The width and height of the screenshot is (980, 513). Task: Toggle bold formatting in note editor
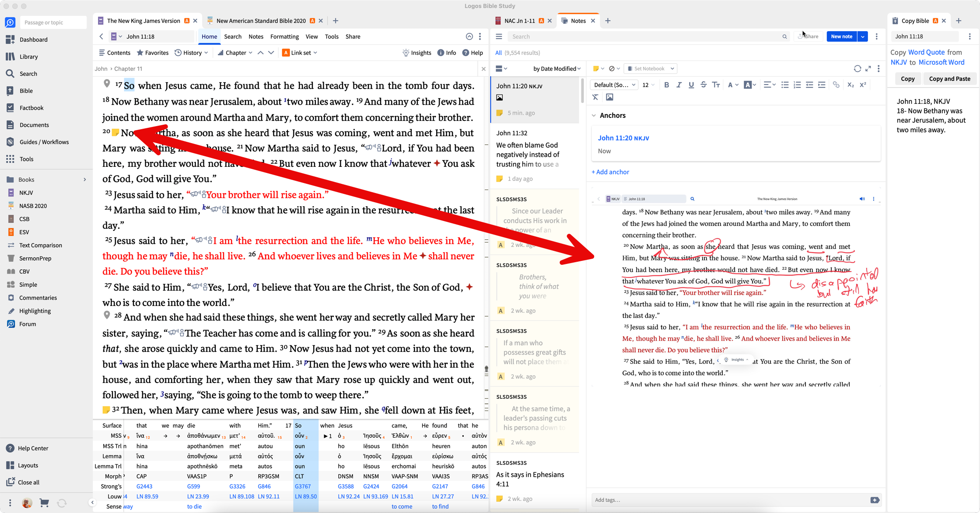(666, 85)
